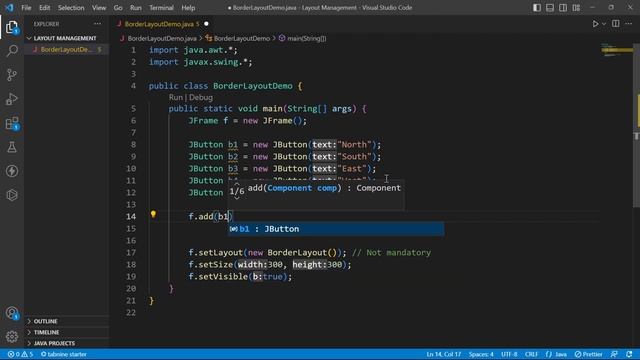Viewport: 640px width, 360px height.
Task: Open the Go menu
Action: tap(118, 8)
